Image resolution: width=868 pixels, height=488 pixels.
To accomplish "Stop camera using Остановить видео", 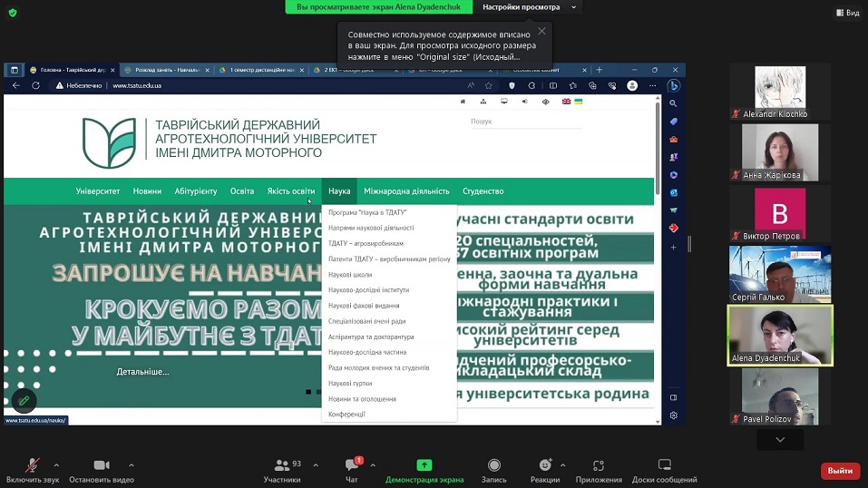I will (x=102, y=471).
